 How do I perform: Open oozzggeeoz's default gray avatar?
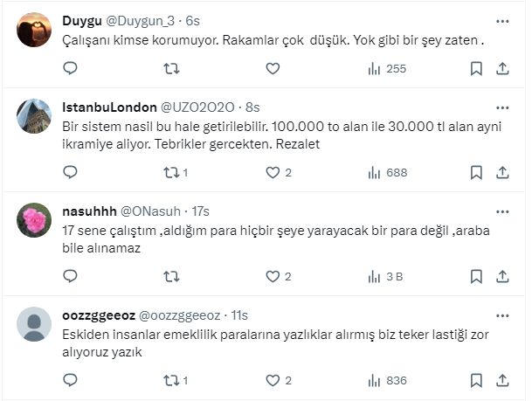pos(34,325)
